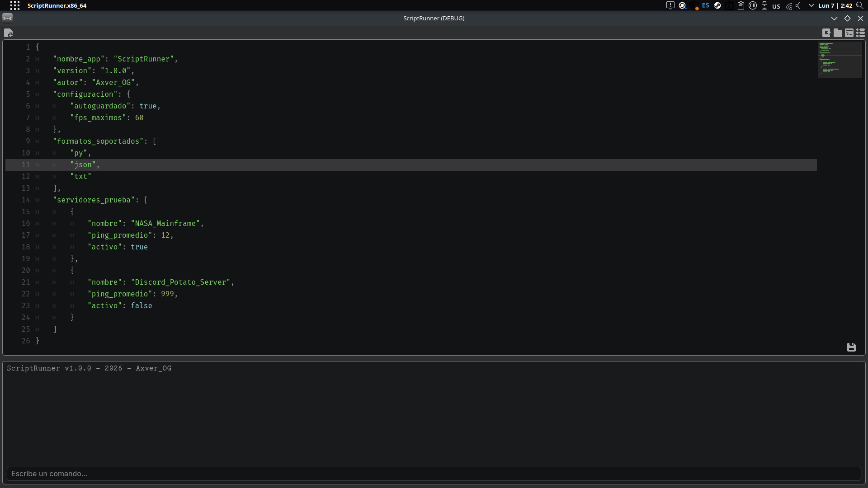Image resolution: width=868 pixels, height=488 pixels.
Task: Click the ScriptRunner.x86_64 app menu
Action: [x=57, y=6]
